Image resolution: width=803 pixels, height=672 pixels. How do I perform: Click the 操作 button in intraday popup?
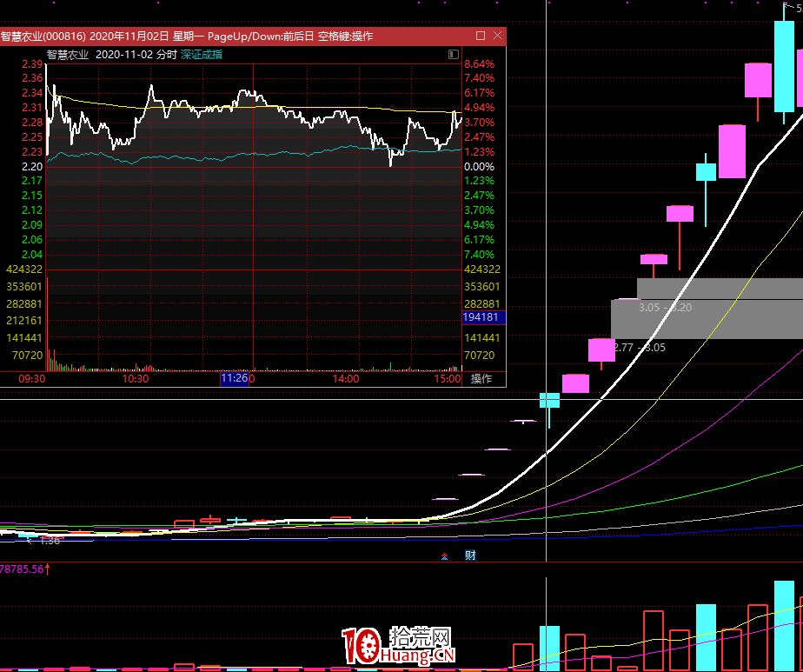click(481, 379)
